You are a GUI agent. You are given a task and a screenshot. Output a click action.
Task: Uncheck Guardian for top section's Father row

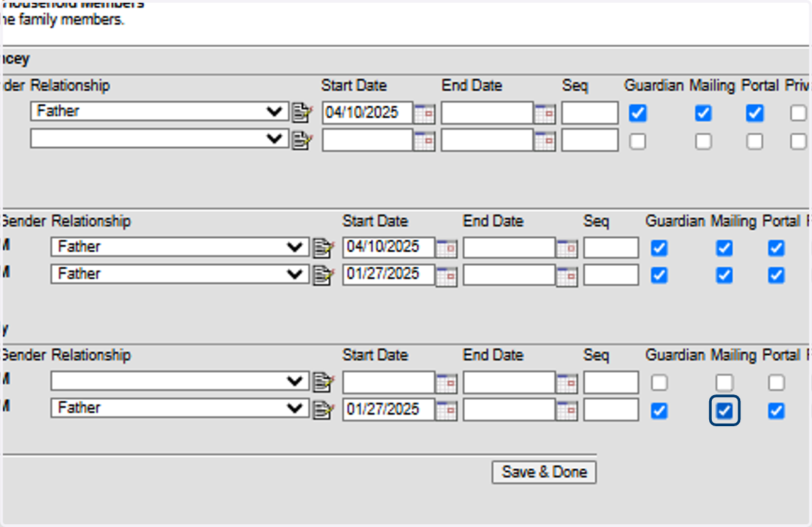click(637, 113)
